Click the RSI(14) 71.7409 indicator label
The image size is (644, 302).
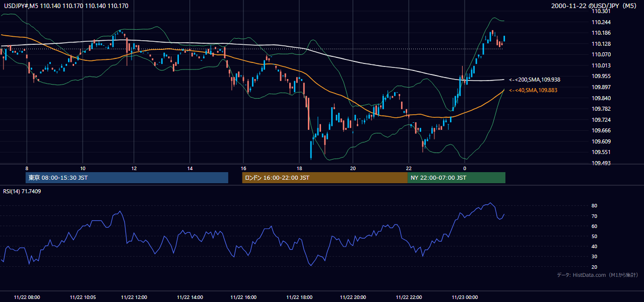point(22,191)
